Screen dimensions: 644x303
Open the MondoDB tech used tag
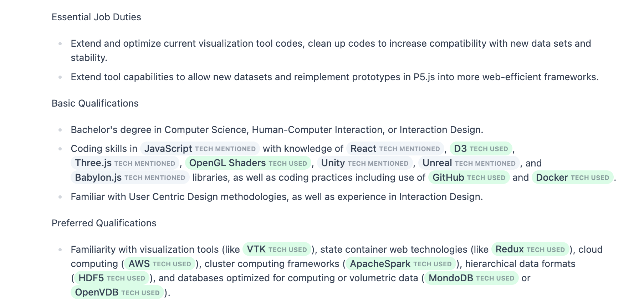tap(471, 278)
